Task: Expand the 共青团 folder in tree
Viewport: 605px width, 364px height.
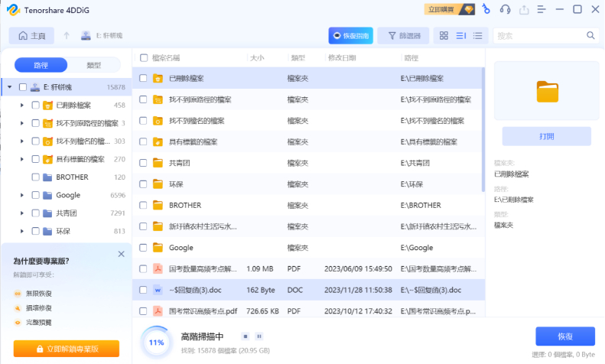Action: [22, 213]
